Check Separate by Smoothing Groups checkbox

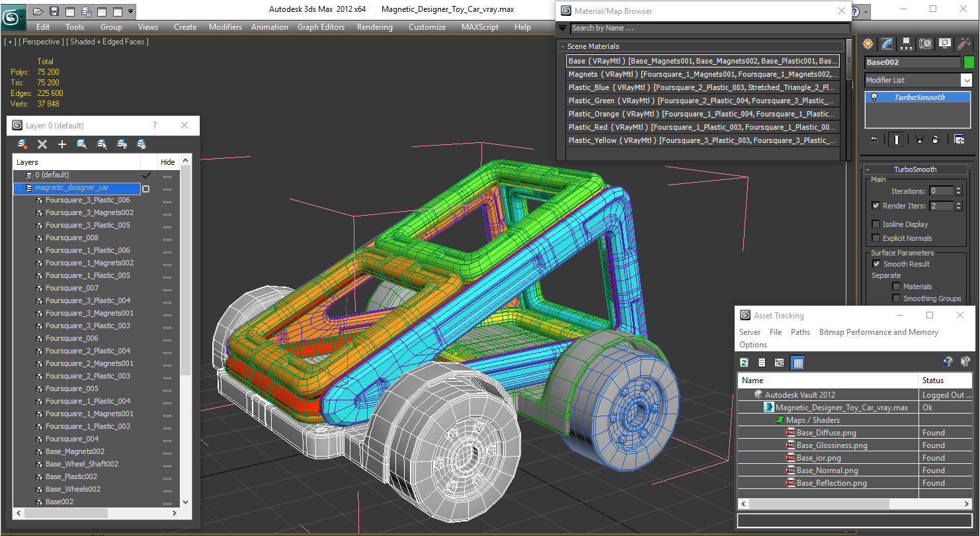coord(896,298)
